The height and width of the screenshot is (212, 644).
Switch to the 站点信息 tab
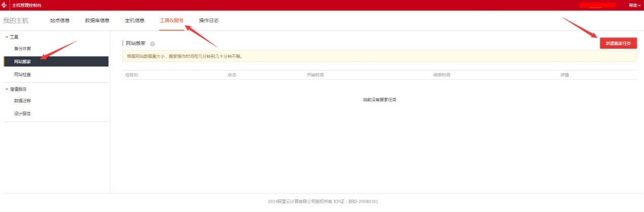[x=60, y=21]
